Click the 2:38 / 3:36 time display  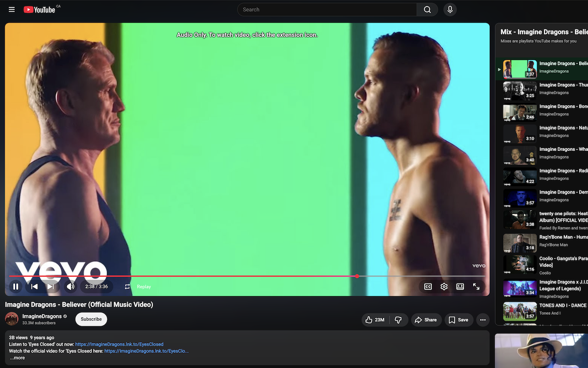tap(96, 287)
